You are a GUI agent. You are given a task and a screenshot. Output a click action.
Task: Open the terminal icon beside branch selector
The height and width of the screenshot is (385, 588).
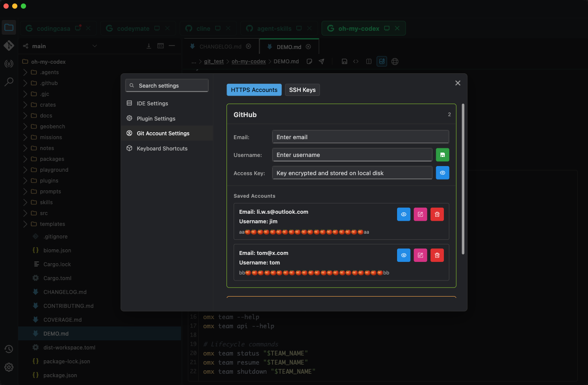[161, 46]
